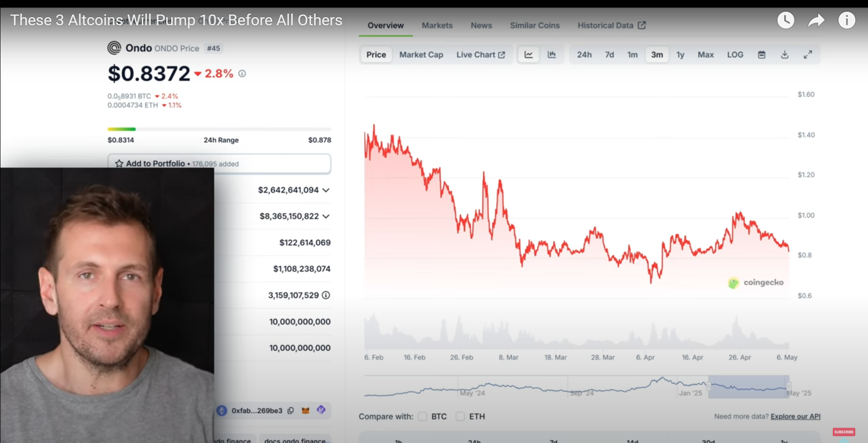Click the rank #45 badge
The height and width of the screenshot is (443, 868).
[213, 48]
